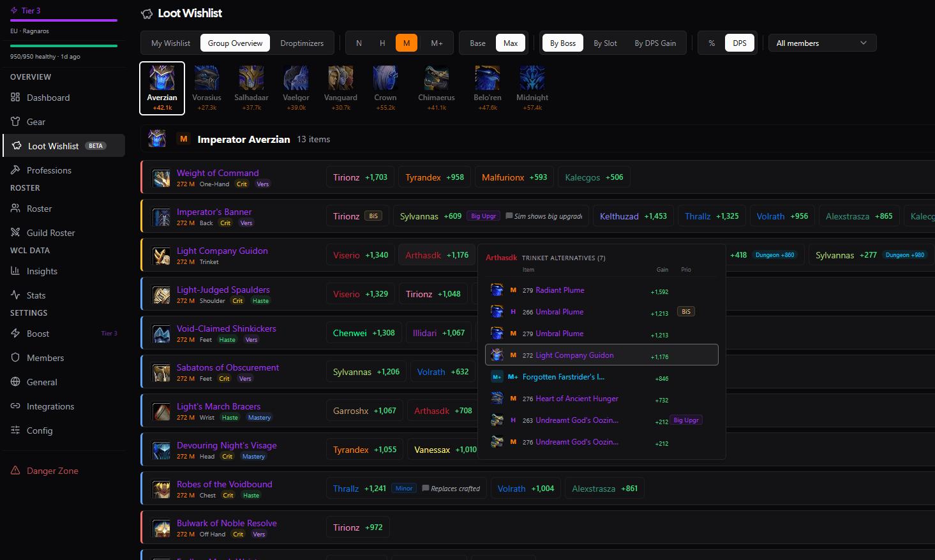The height and width of the screenshot is (560, 935).
Task: Toggle display to Base instead of Max
Action: (x=477, y=43)
